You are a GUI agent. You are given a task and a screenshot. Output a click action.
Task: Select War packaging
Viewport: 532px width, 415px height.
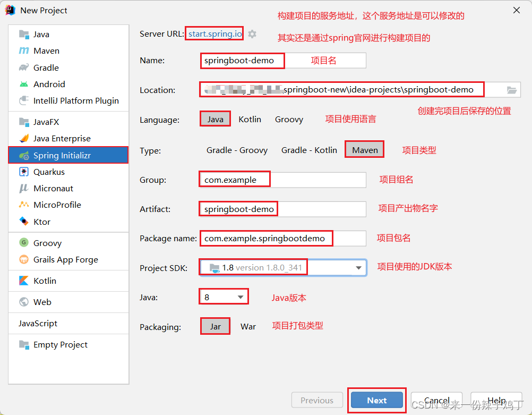coord(248,327)
